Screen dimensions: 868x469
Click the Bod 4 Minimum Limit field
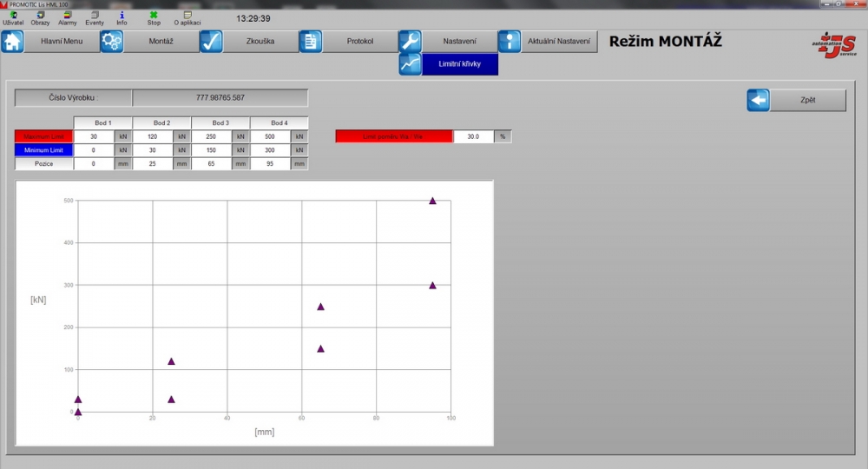(x=270, y=150)
